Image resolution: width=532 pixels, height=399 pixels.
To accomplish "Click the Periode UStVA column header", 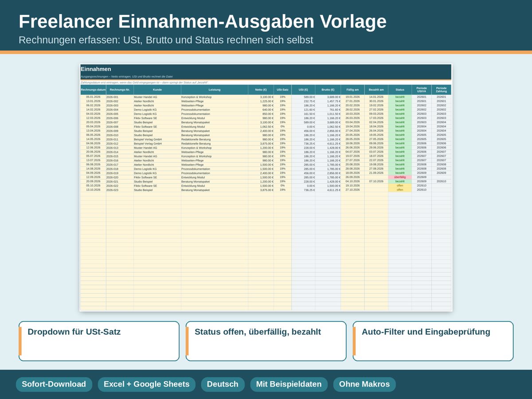I will pos(422,90).
